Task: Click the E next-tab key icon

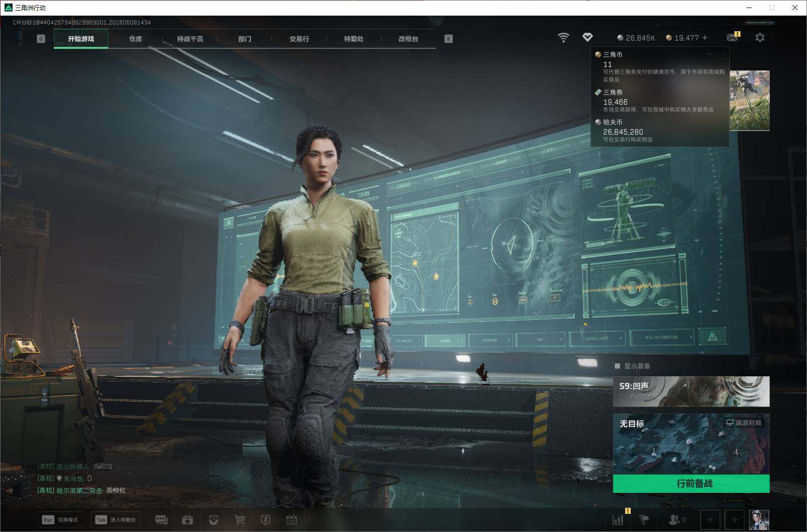Action: coord(448,39)
